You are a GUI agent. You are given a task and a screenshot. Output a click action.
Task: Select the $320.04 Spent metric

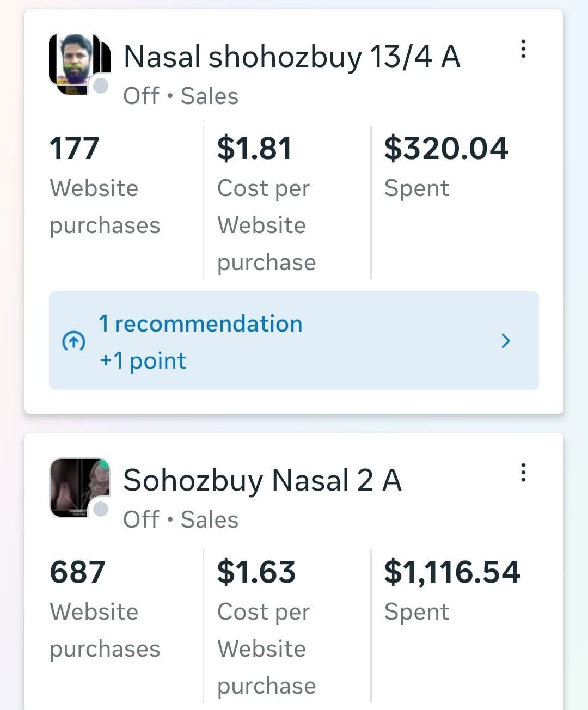[446, 166]
